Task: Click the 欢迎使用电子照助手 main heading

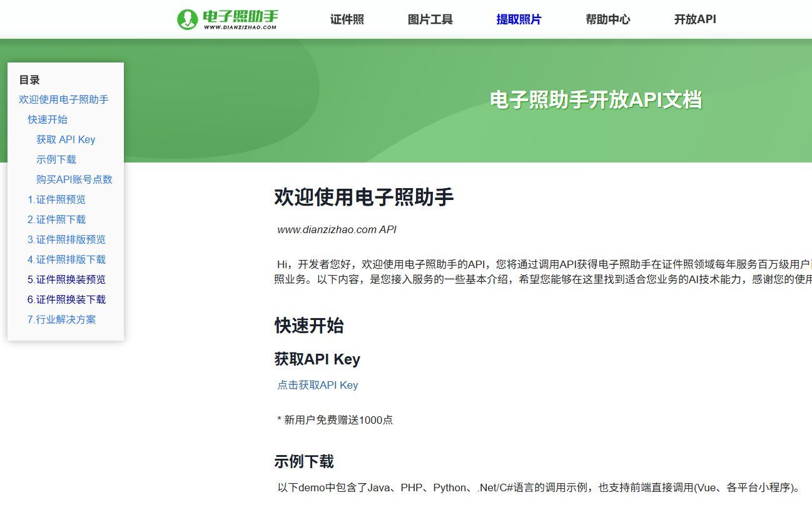Action: 364,197
